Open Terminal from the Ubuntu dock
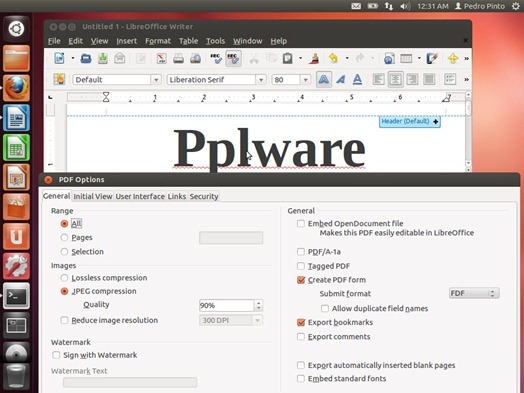The height and width of the screenshot is (393, 524). click(x=16, y=296)
